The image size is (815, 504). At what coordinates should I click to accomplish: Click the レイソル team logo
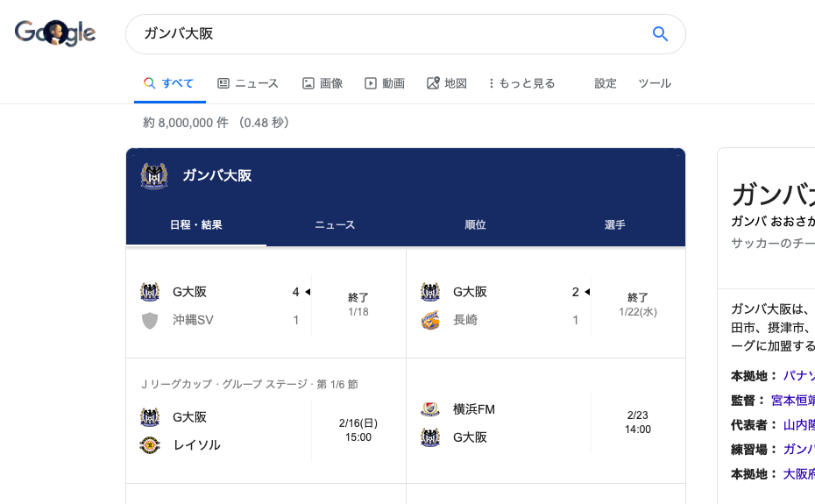[150, 445]
